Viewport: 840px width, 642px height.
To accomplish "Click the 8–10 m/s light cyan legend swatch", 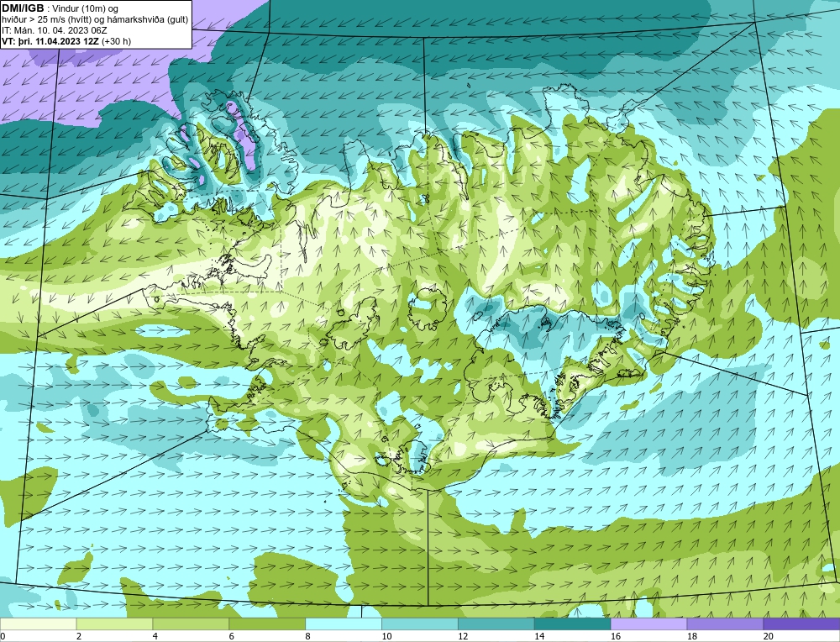I will tap(344, 624).
